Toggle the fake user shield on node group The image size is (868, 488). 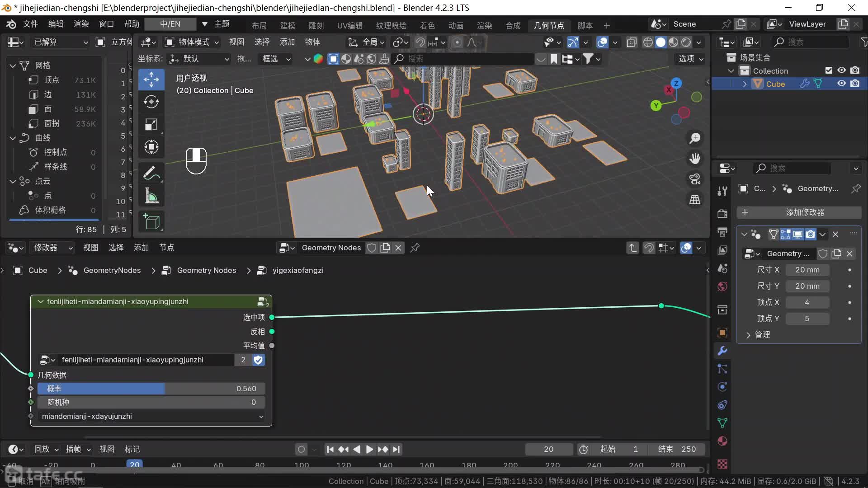coord(258,360)
